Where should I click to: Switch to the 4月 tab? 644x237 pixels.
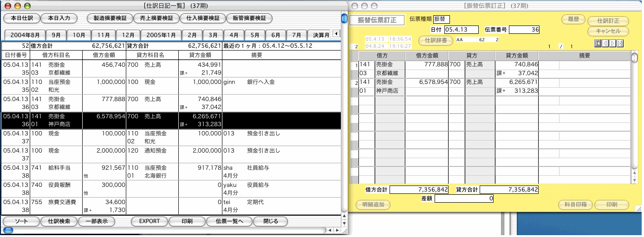(234, 35)
